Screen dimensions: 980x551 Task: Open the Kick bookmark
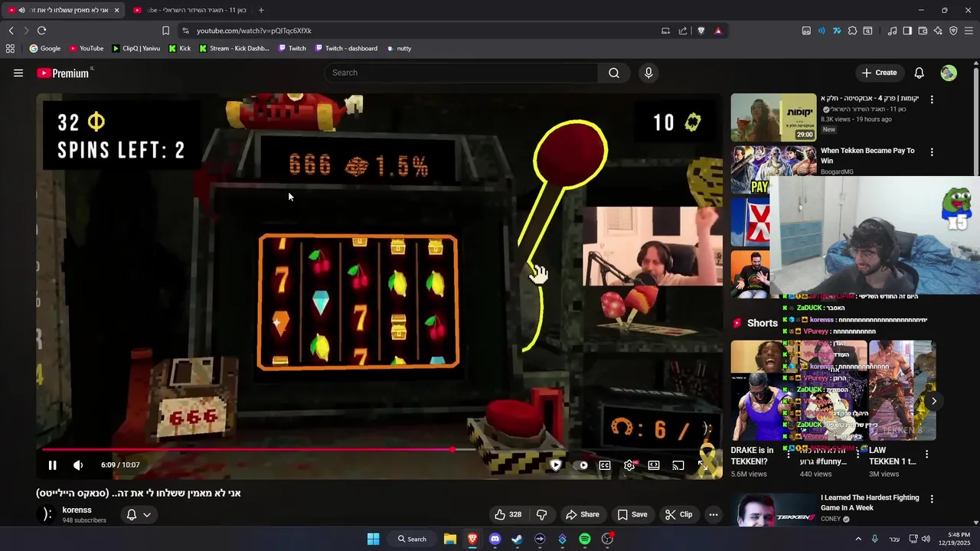(x=179, y=48)
